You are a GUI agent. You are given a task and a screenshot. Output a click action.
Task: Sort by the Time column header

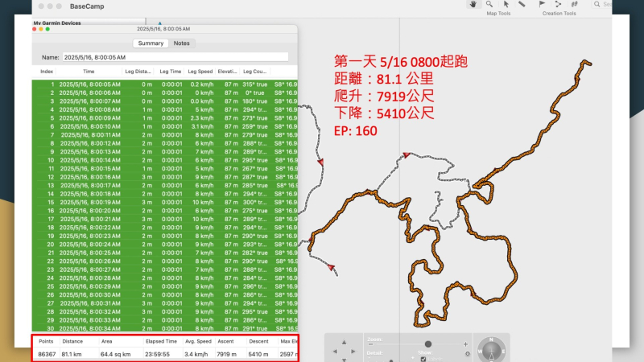coord(89,72)
